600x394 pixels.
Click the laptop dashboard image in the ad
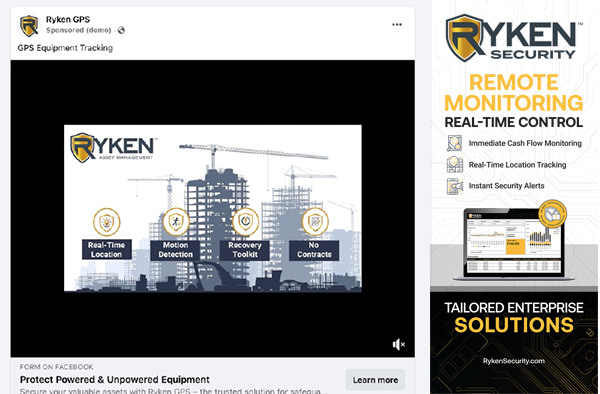point(514,245)
